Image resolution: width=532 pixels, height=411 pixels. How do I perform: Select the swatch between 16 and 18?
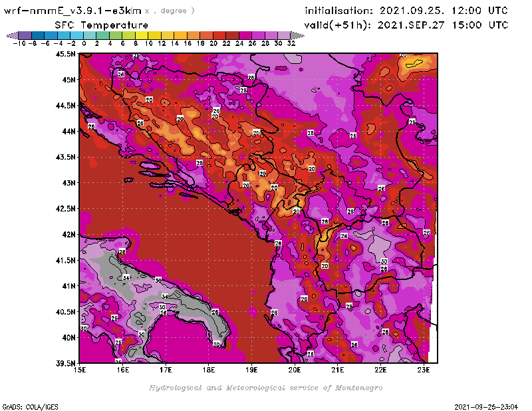[x=193, y=36]
